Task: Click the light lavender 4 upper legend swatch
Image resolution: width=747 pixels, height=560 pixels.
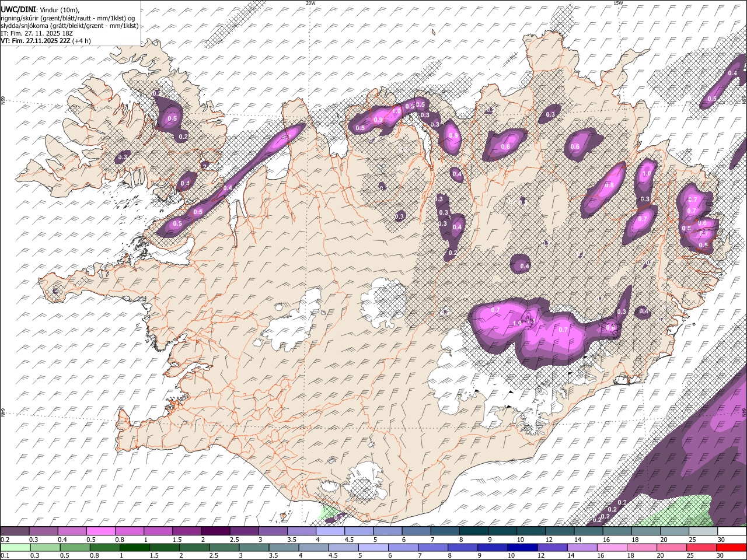Action: click(x=330, y=531)
